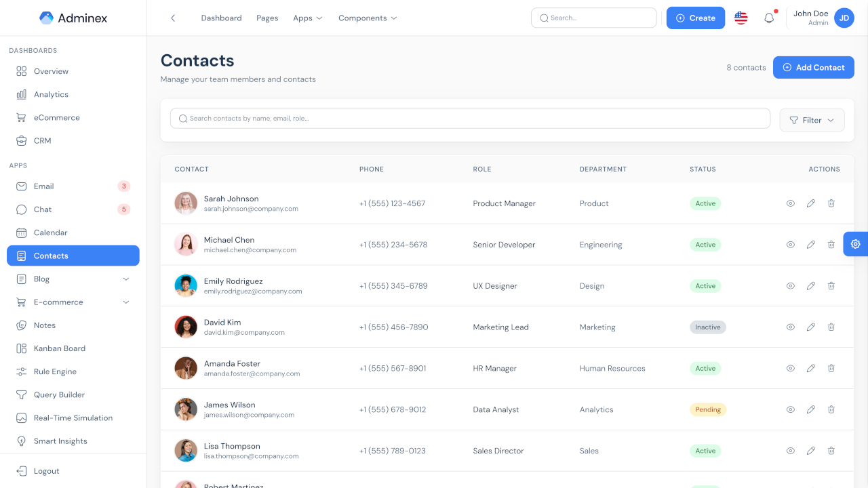Image resolution: width=868 pixels, height=488 pixels.
Task: Edit Sarah Johnson's contact
Action: click(x=811, y=203)
